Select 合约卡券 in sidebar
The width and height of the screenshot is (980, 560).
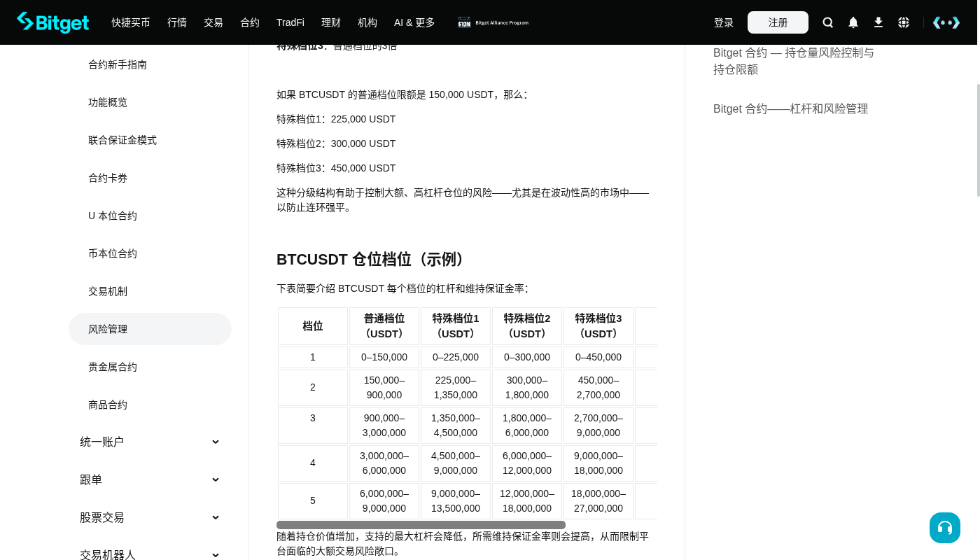pos(150,178)
